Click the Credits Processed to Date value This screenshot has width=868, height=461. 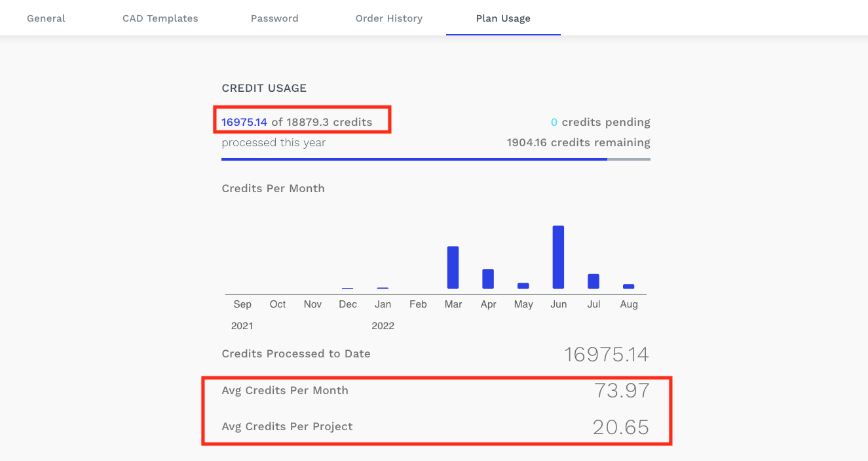607,355
